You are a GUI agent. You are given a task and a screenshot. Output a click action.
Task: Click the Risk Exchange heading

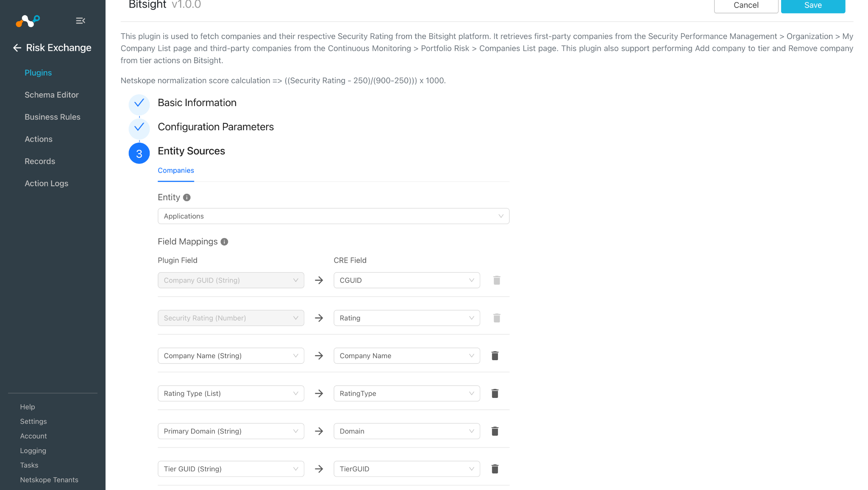tap(58, 48)
